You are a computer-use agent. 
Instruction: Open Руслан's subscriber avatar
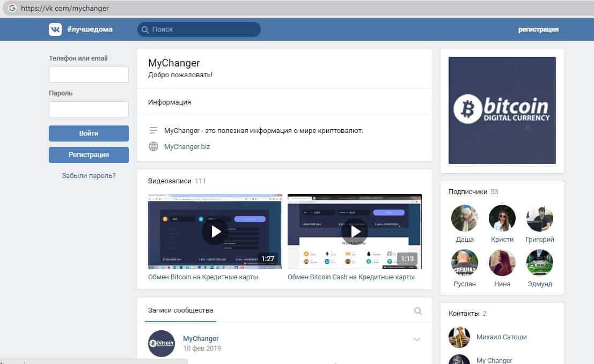click(465, 263)
